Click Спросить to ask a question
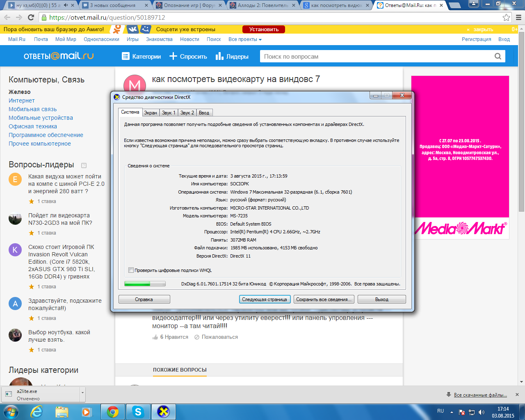 189,56
